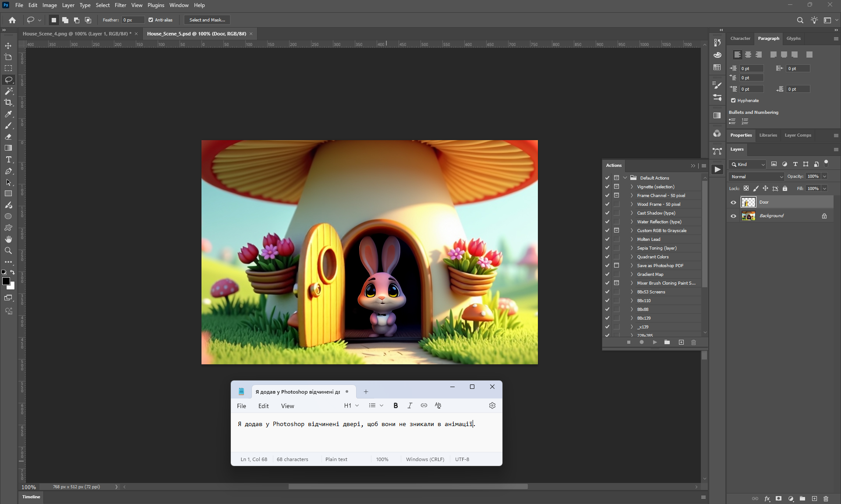Open the Kind filter dropdown in Layers
The image size is (841, 504).
click(748, 165)
